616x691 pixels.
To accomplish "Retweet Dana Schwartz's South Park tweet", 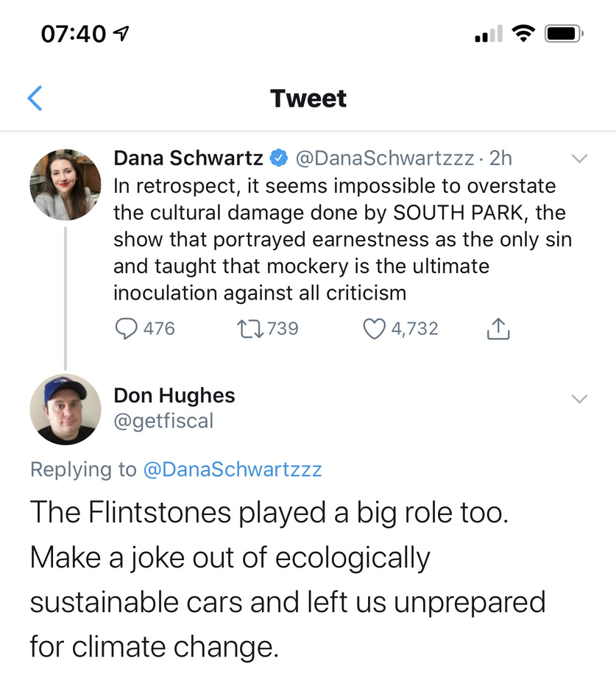I will pyautogui.click(x=247, y=328).
